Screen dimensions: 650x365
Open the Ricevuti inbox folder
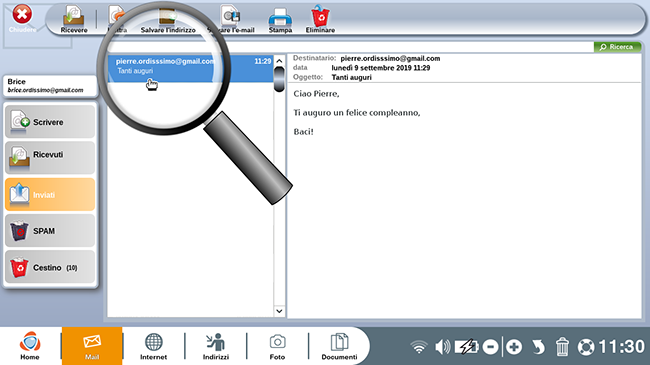point(50,158)
